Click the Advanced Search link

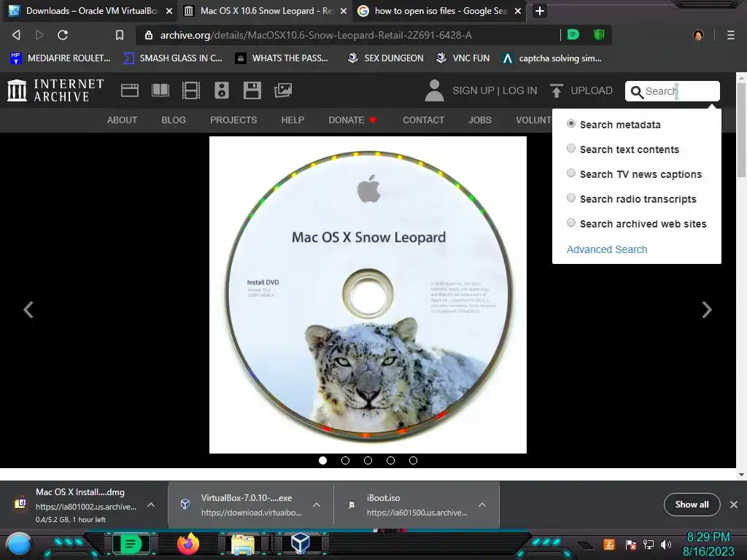pos(606,249)
